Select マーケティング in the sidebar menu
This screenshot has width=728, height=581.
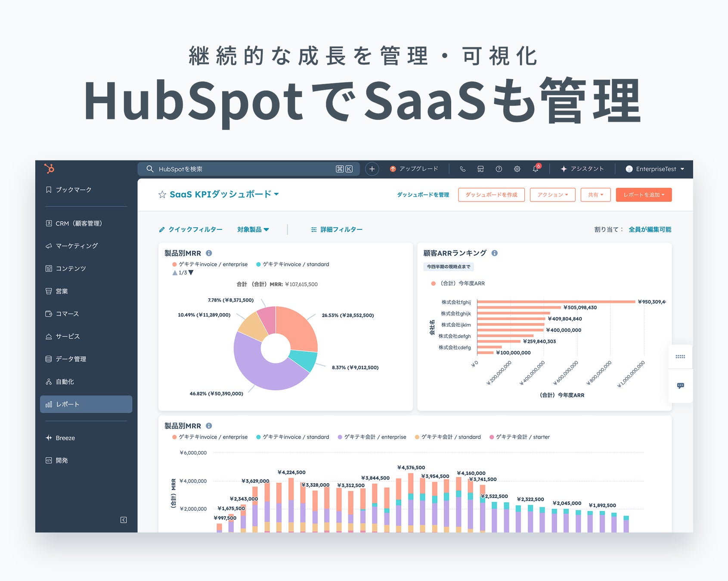click(x=76, y=246)
